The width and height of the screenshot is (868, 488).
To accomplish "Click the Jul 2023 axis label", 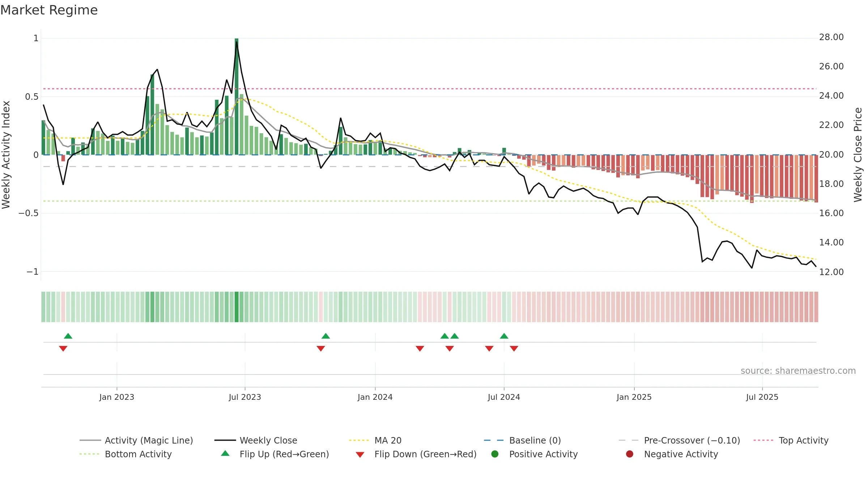I will pyautogui.click(x=245, y=397).
